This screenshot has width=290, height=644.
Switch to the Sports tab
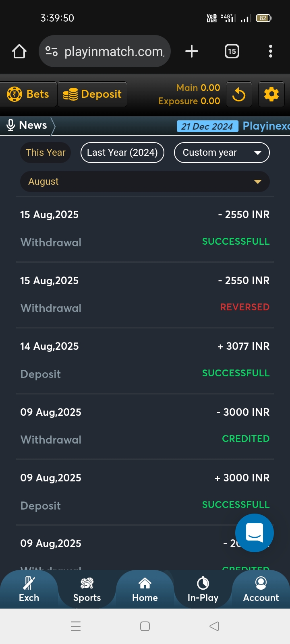click(87, 590)
